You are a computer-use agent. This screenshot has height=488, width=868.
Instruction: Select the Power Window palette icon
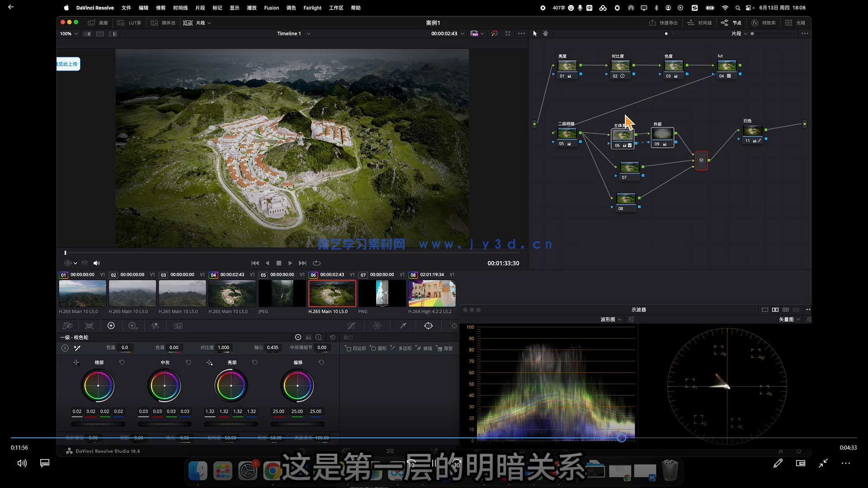point(428,326)
